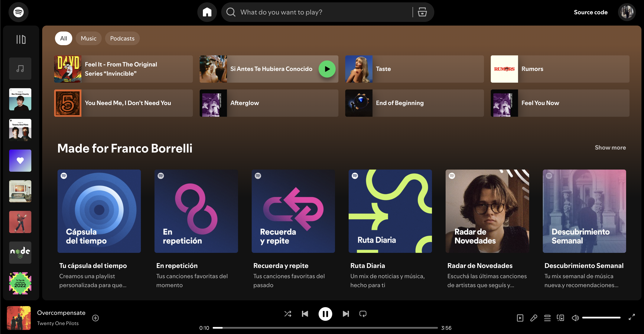Adjust the volume slider bar

click(601, 318)
